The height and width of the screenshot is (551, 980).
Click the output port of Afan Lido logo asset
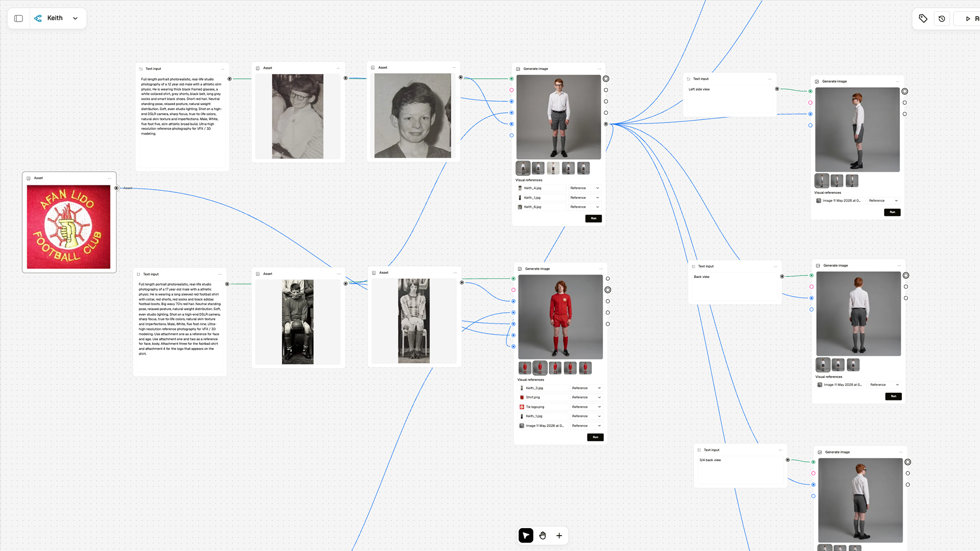(x=117, y=188)
